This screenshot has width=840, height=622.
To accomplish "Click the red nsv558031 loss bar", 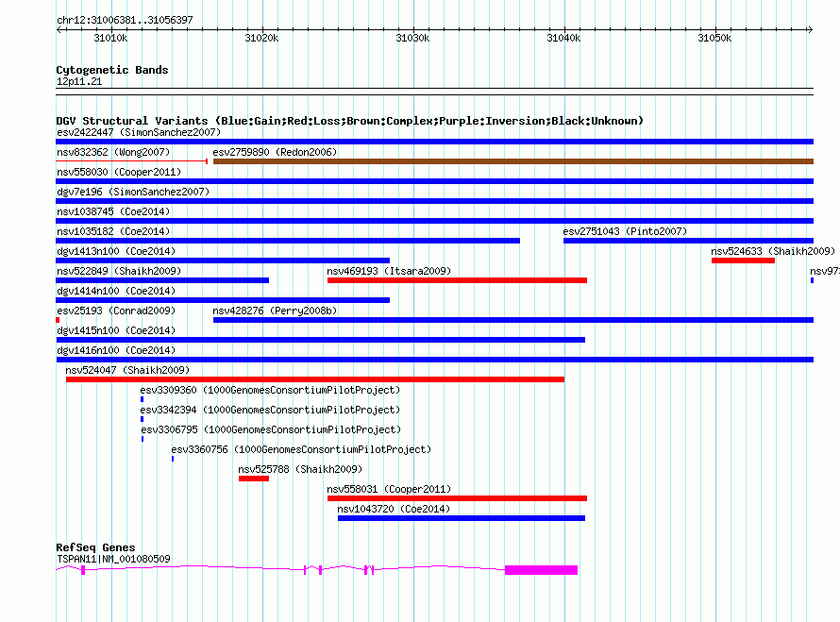I will pyautogui.click(x=457, y=498).
